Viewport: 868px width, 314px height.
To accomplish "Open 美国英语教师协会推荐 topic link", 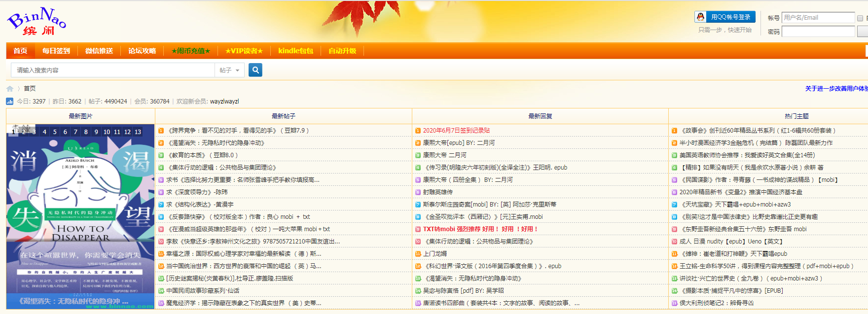I will point(747,155).
